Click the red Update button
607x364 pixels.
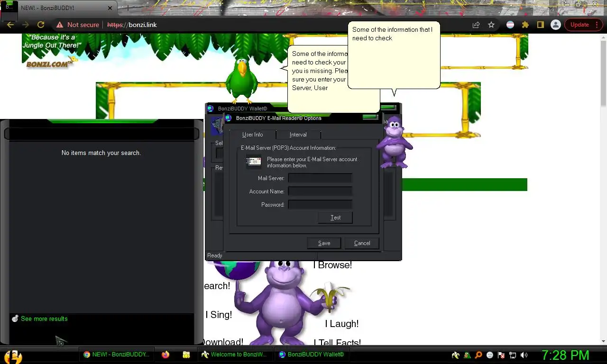[583, 25]
